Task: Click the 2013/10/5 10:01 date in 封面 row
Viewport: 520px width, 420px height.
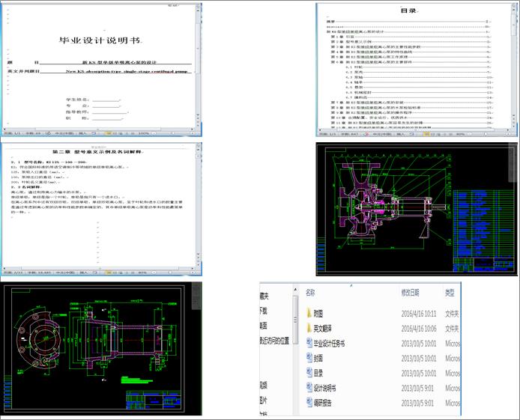Action: 419,359
